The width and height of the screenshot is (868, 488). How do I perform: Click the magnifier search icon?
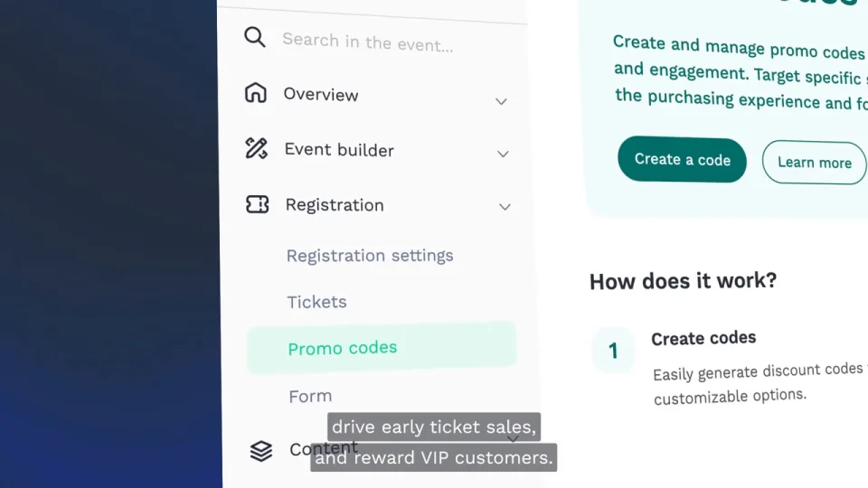pyautogui.click(x=255, y=37)
